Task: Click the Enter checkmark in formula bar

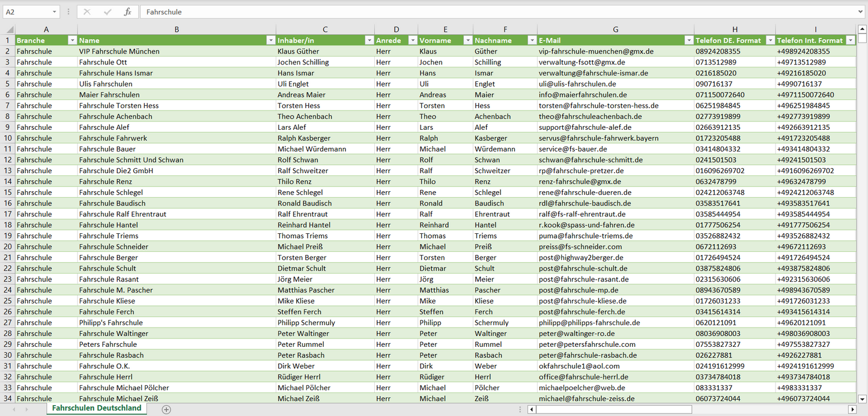Action: [x=108, y=12]
